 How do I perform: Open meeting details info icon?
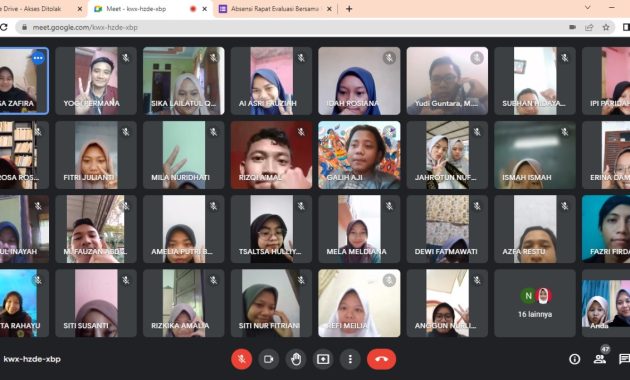click(x=575, y=359)
